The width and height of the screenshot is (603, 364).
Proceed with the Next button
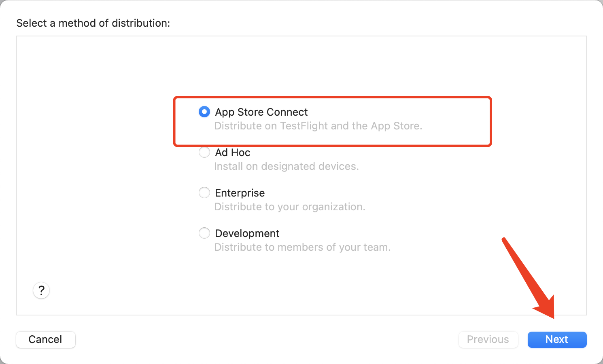pos(557,339)
